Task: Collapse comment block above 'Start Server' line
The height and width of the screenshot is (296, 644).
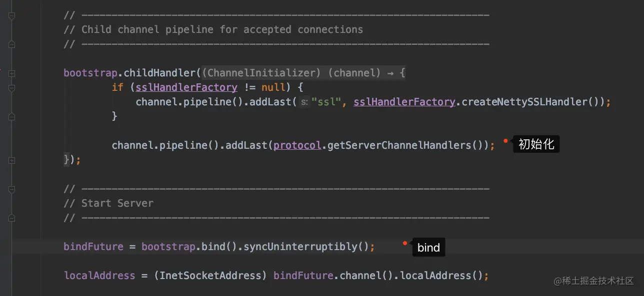Action: click(11, 189)
